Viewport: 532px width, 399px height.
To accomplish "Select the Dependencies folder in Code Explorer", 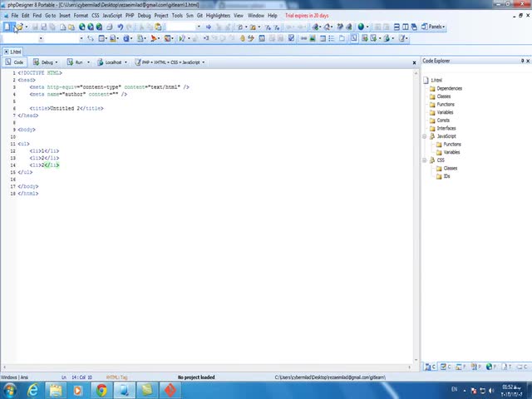I will [x=446, y=88].
